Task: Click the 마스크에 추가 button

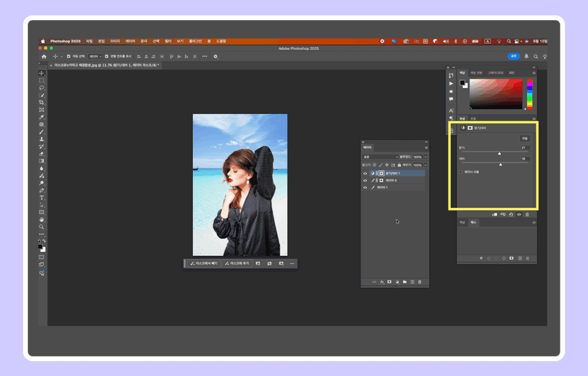Action: pyautogui.click(x=237, y=263)
